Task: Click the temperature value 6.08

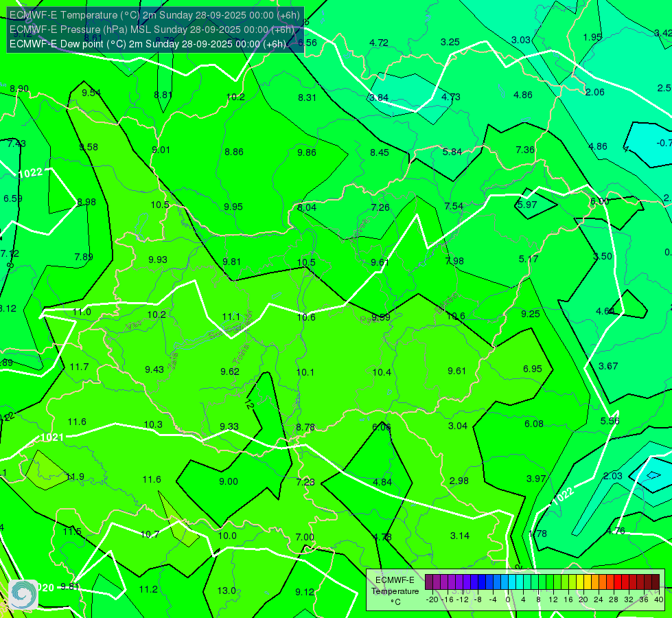Action: click(534, 424)
